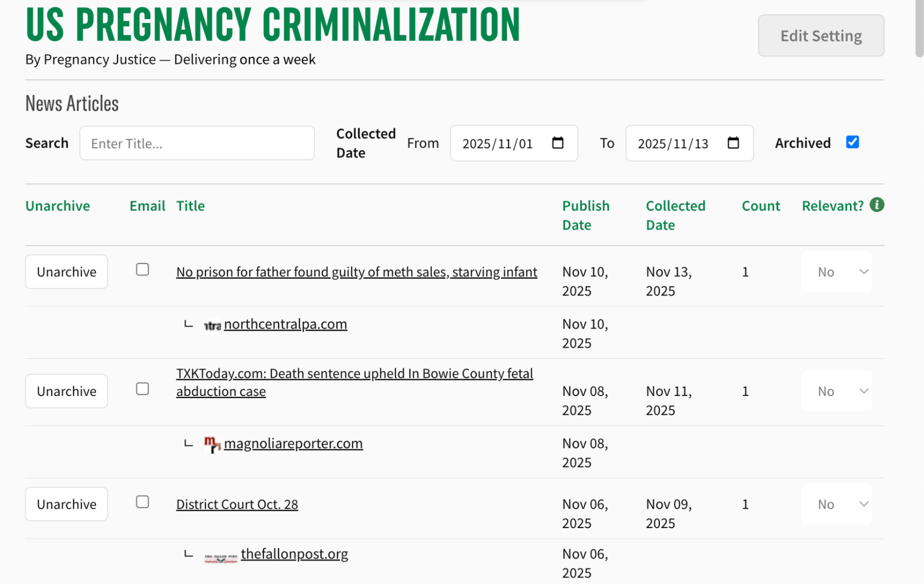This screenshot has height=584, width=924.
Task: Click the northcentralpa.com site favicon
Action: pyautogui.click(x=212, y=324)
